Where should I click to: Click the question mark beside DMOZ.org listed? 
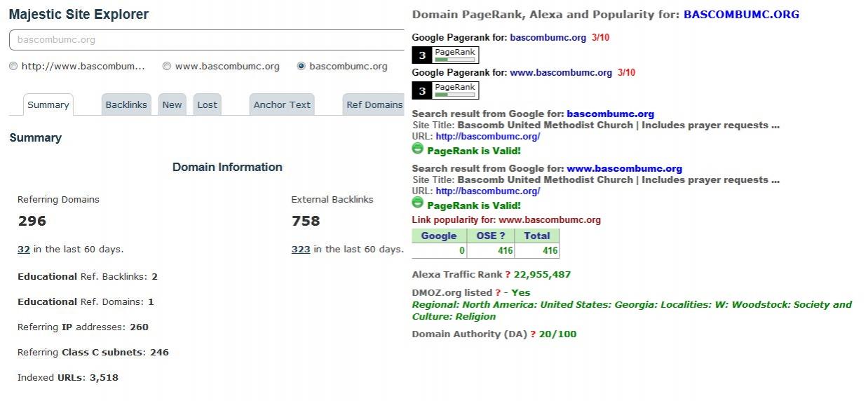pyautogui.click(x=499, y=293)
